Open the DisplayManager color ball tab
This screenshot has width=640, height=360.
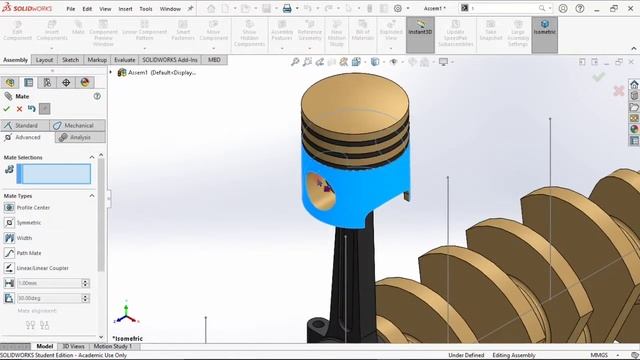click(x=85, y=82)
